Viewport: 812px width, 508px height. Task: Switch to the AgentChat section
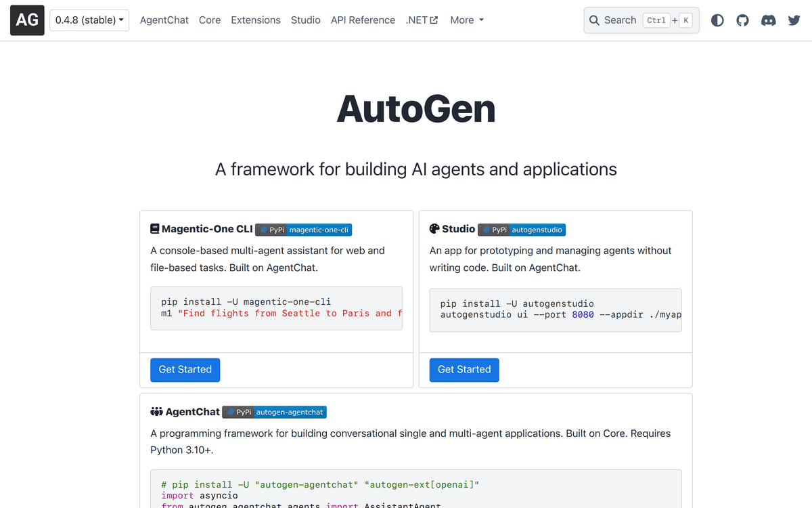point(164,20)
